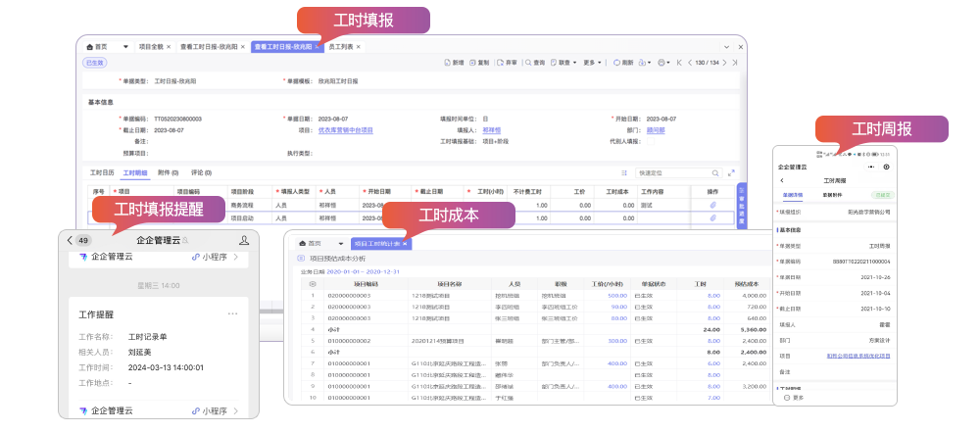
Task: Open the attachment paperclip in first timesheet row
Action: 712,205
